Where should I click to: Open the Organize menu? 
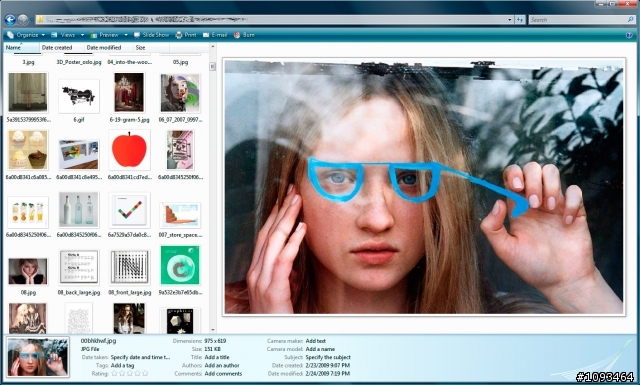click(26, 35)
